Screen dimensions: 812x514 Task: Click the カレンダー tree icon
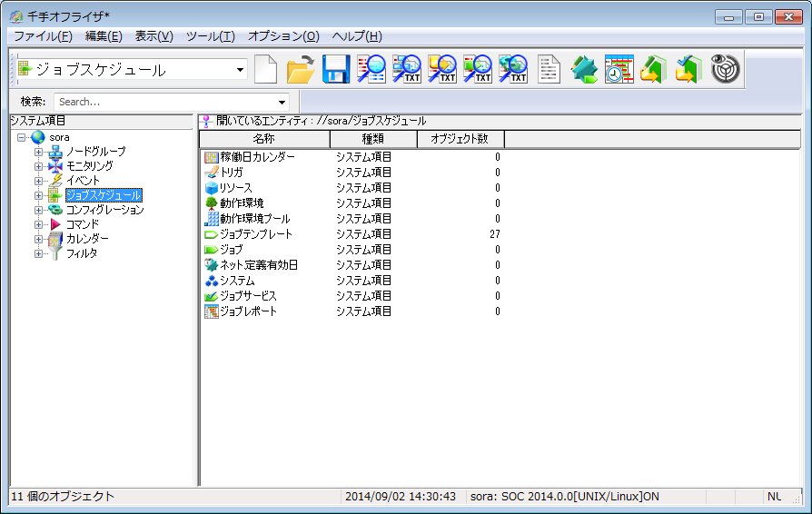(54, 239)
